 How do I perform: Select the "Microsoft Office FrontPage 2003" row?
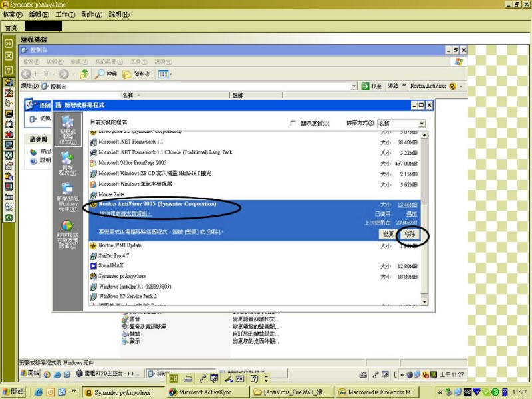coord(254,163)
